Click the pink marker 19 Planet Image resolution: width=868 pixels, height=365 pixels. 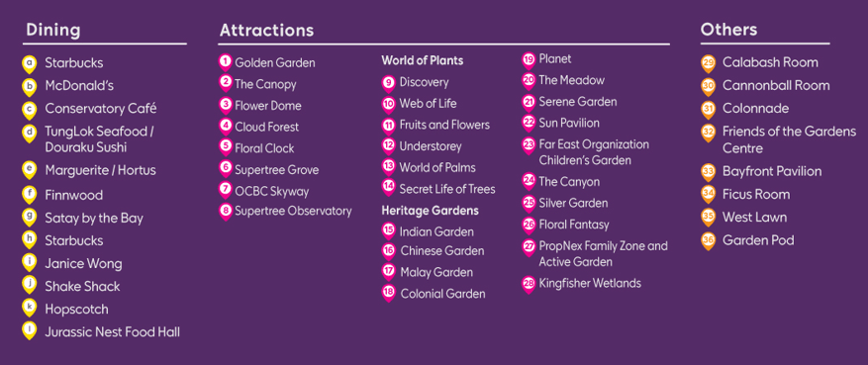click(x=529, y=59)
